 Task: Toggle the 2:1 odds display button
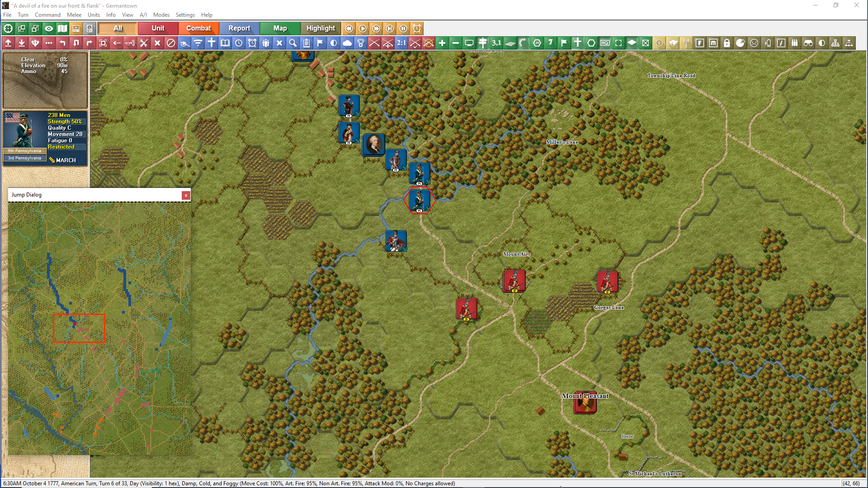[x=401, y=43]
